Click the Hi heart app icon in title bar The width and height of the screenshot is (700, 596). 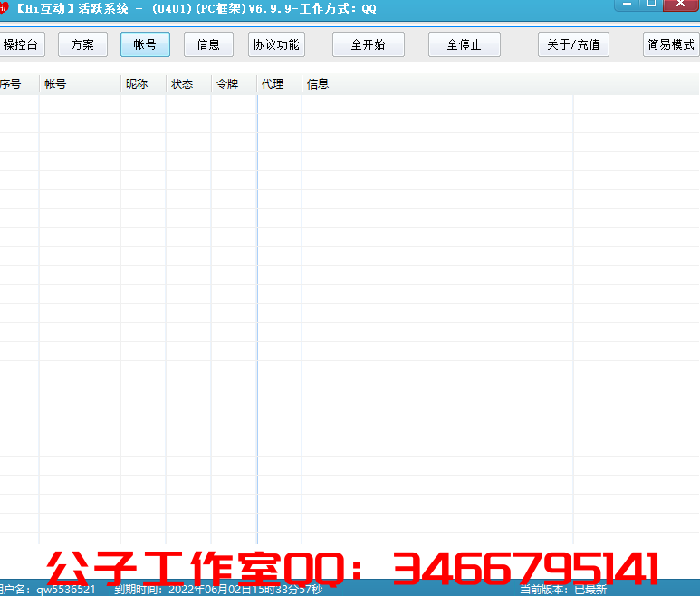click(4, 8)
